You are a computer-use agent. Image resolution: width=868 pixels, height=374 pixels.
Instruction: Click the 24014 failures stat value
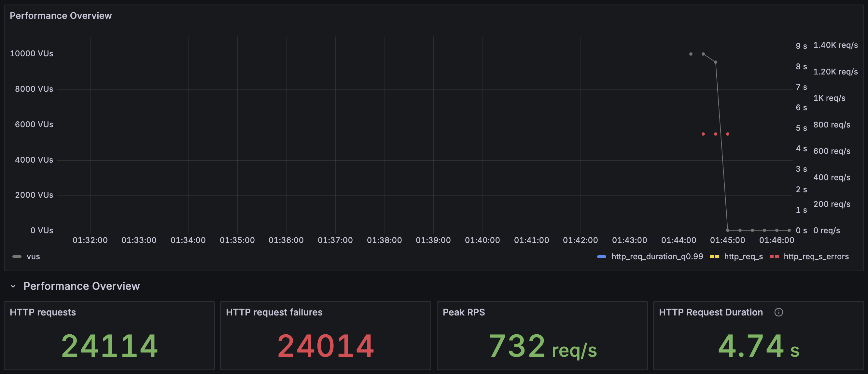click(x=325, y=346)
